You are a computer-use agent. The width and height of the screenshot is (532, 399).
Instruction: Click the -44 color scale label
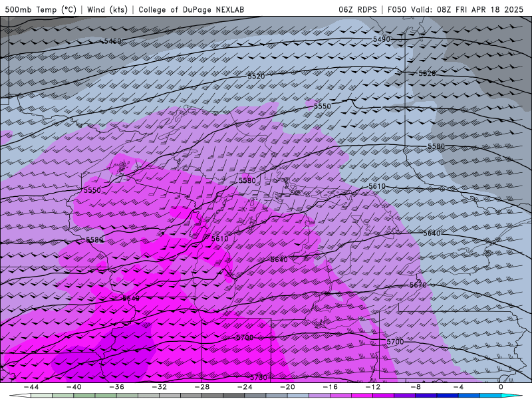pos(31,387)
